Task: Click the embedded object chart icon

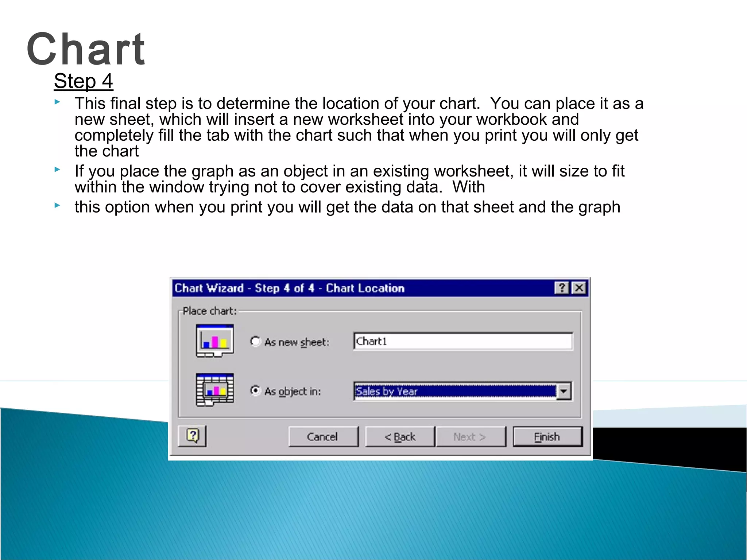Action: pos(215,390)
